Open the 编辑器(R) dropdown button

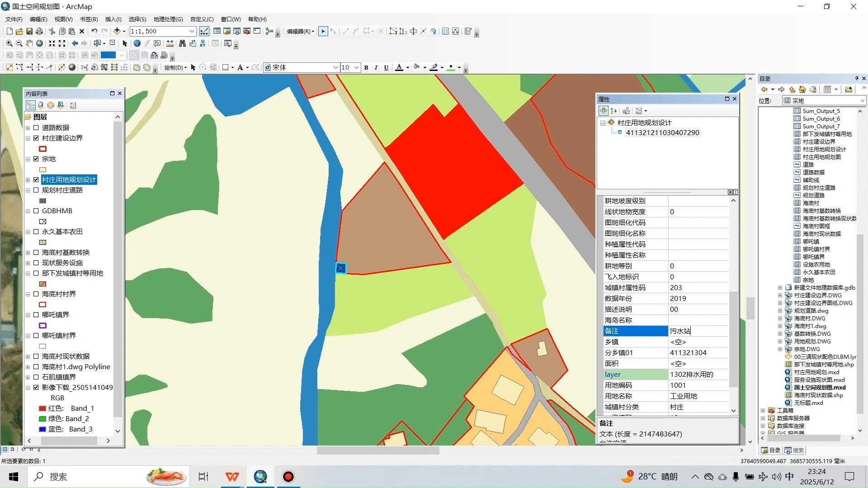click(x=301, y=31)
